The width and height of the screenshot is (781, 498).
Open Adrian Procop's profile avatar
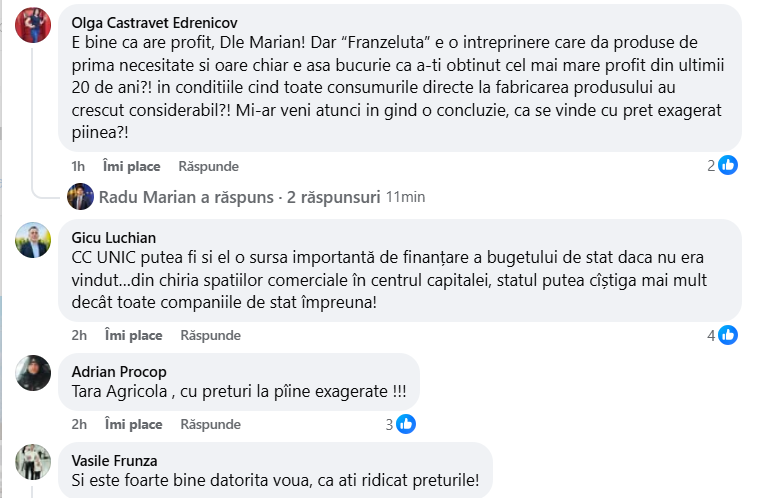[34, 372]
